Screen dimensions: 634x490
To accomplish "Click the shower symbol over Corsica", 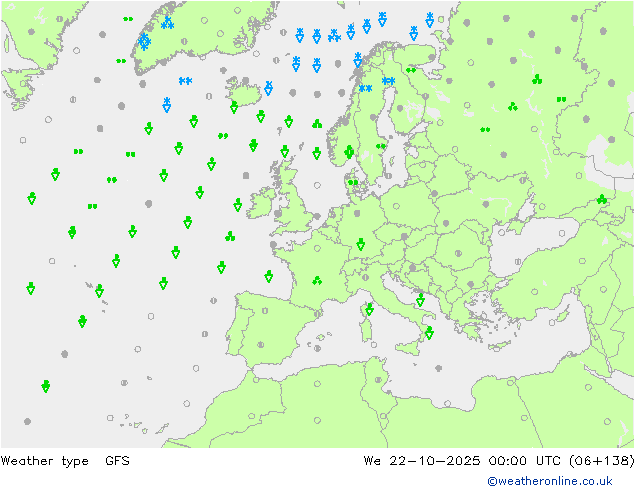I will pyautogui.click(x=369, y=309).
